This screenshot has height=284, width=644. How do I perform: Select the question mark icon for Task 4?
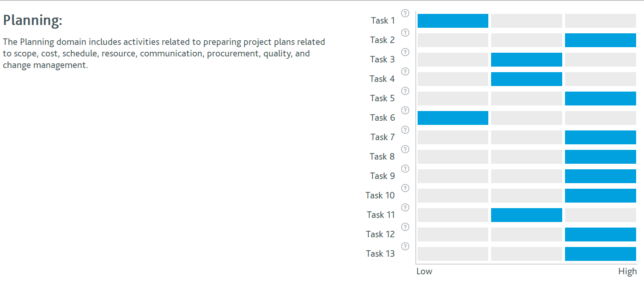click(405, 72)
